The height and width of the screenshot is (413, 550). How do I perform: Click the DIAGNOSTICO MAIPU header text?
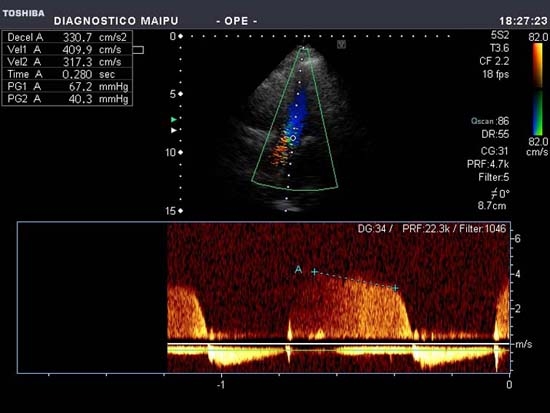(x=116, y=21)
